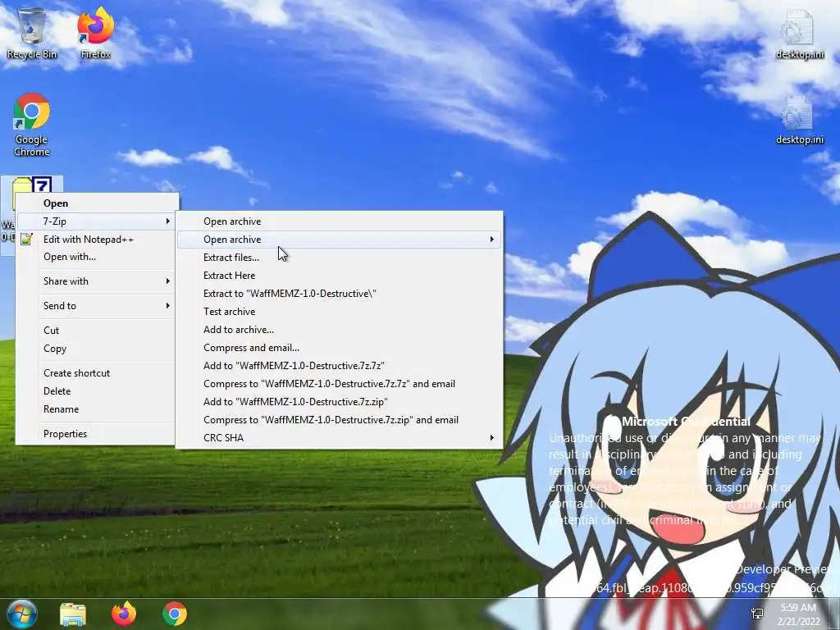The height and width of the screenshot is (630, 840).
Task: Select the upper desktop.ini file icon
Action: pyautogui.click(x=799, y=33)
